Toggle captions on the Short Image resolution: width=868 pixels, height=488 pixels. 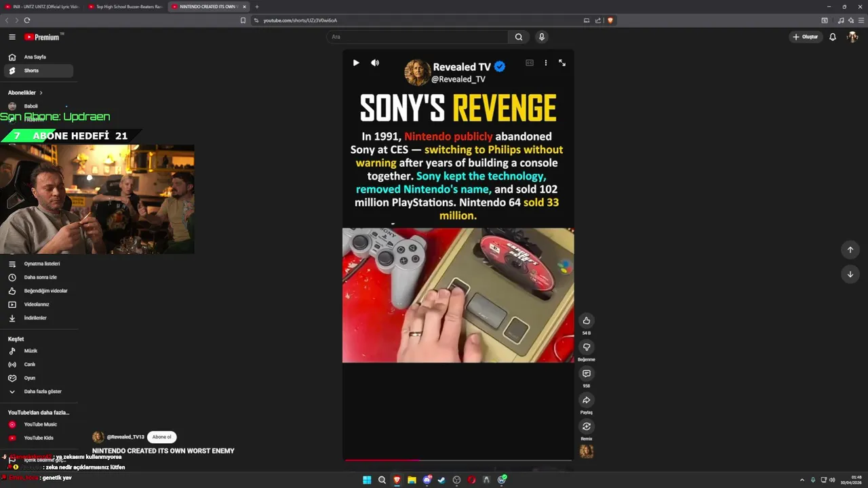click(x=530, y=63)
